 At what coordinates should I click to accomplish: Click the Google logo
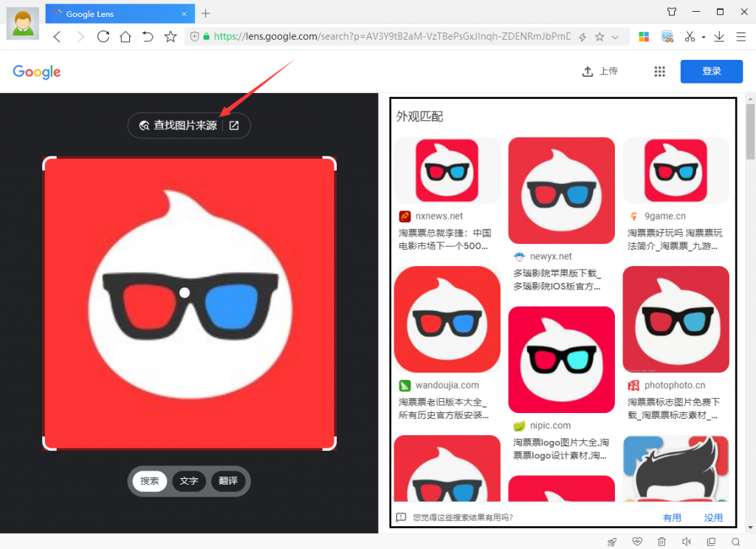pos(37,72)
